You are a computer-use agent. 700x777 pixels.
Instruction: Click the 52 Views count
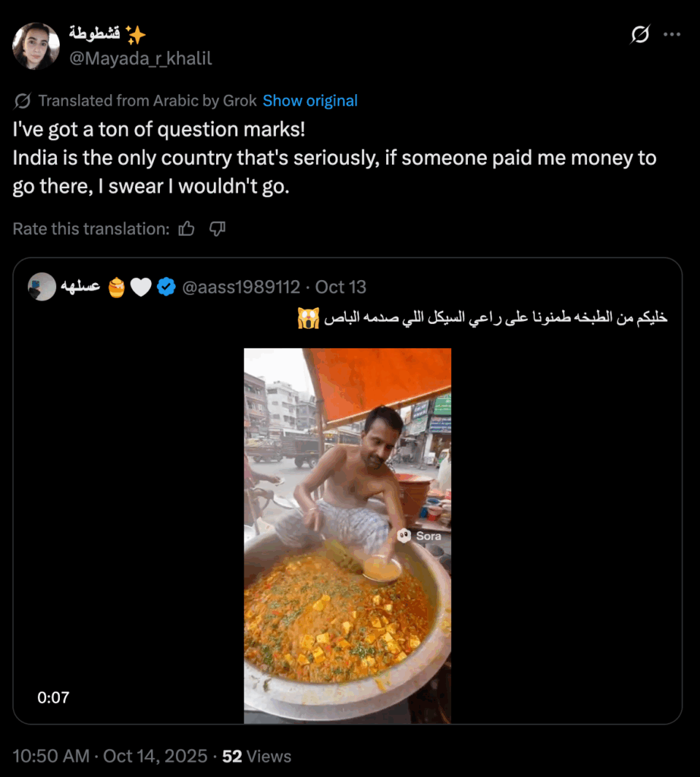(x=256, y=756)
